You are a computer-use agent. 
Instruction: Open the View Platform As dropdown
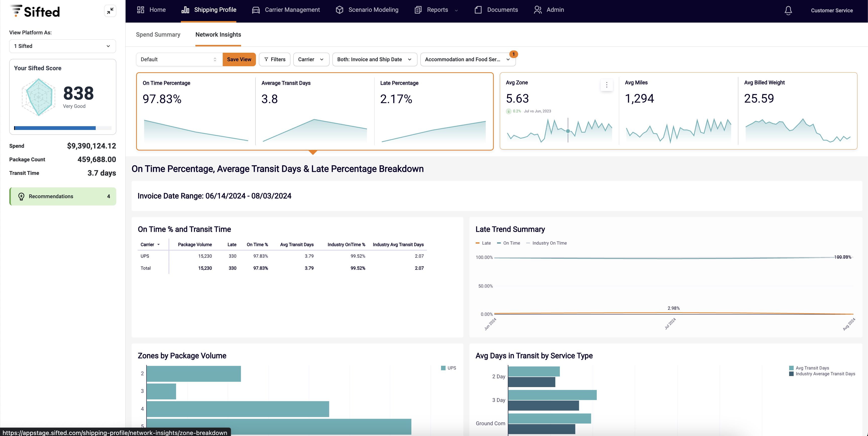click(x=62, y=46)
